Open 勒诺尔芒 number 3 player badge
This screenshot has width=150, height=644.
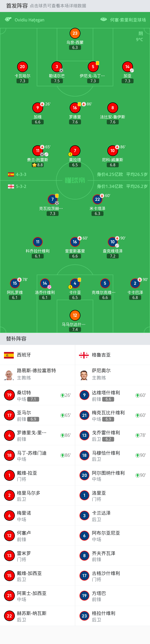(57, 67)
